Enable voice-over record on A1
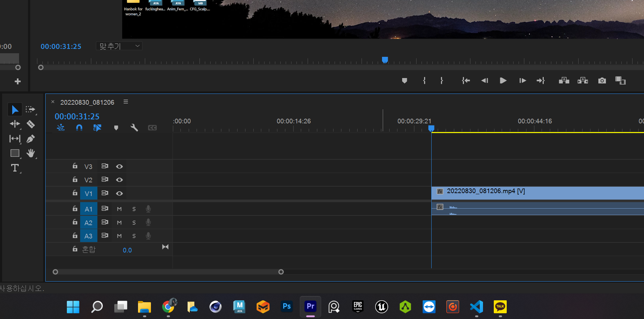The height and width of the screenshot is (319, 644). coord(148,209)
